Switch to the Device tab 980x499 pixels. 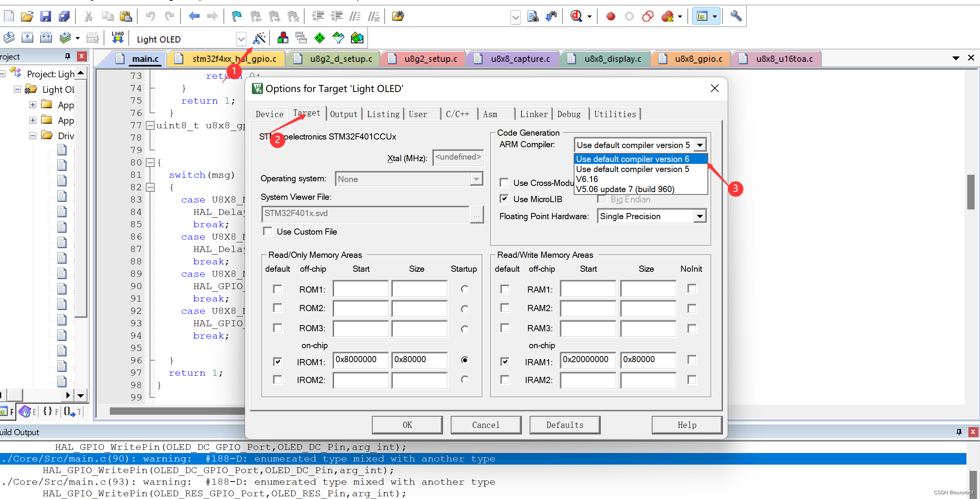pyautogui.click(x=269, y=114)
